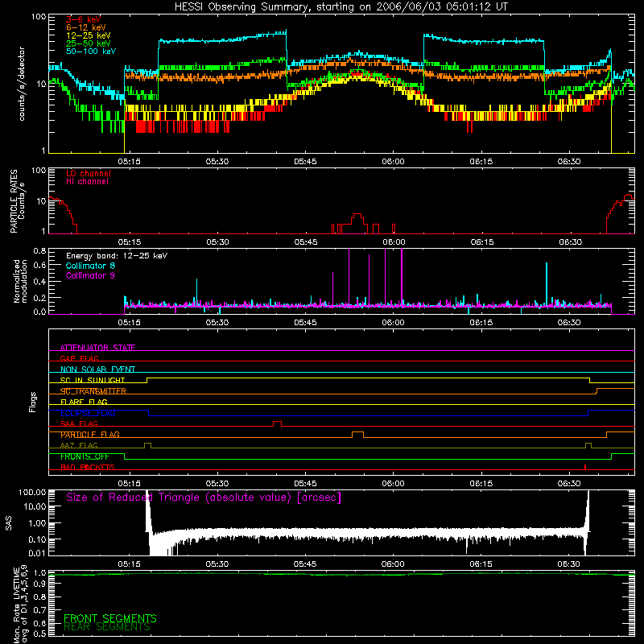Click 06:30 tick under modulation plot

569,323
